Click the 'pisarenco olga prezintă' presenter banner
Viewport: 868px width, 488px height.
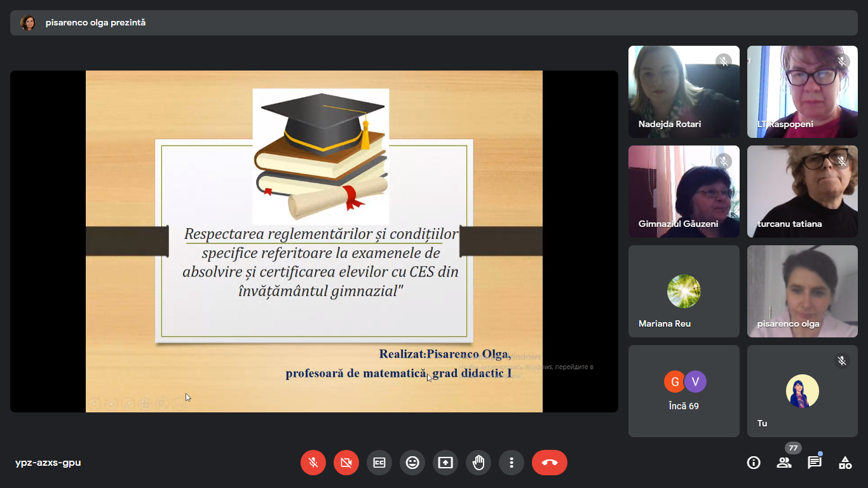(x=95, y=23)
